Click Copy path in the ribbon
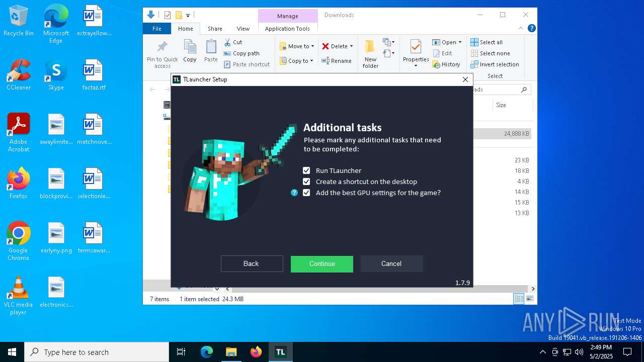 coord(242,53)
